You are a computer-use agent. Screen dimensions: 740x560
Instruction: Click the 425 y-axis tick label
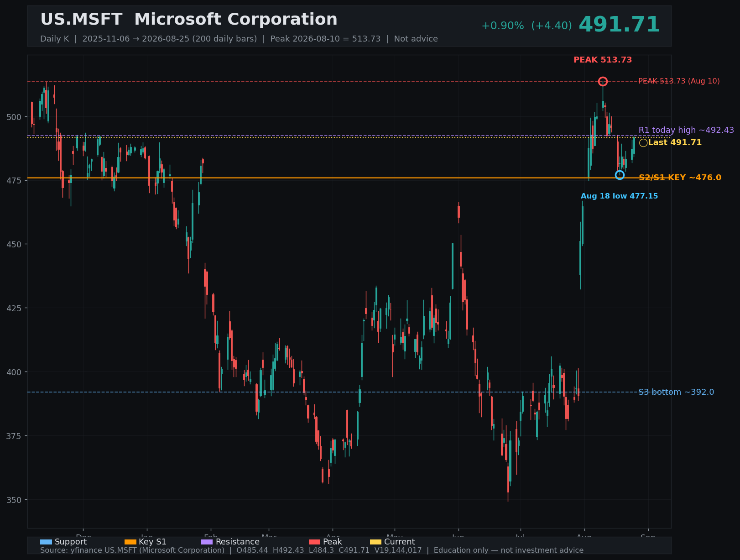click(x=14, y=309)
